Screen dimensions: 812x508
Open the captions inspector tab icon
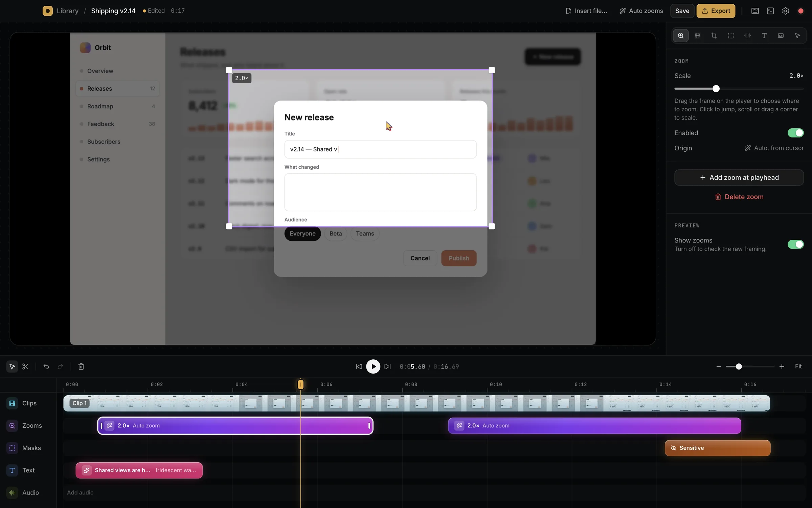(781, 36)
